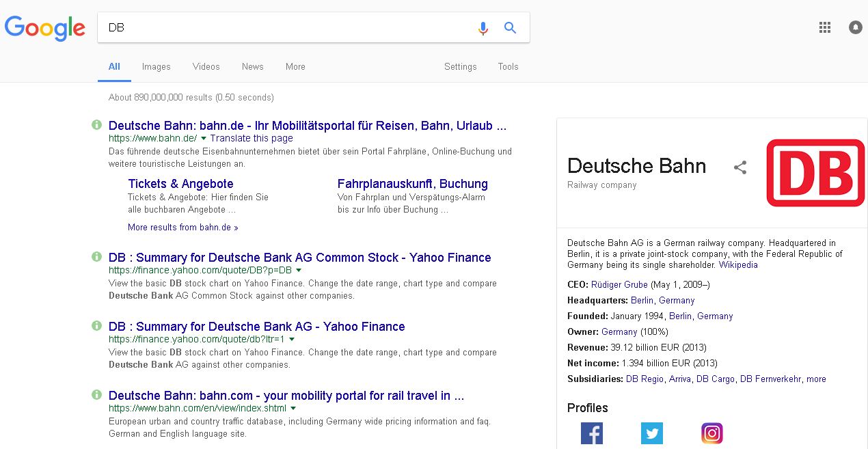Click the green URL https://www.bahn.com/en/view/index.shtml
Viewport: 868px width, 449px height.
[x=198, y=408]
